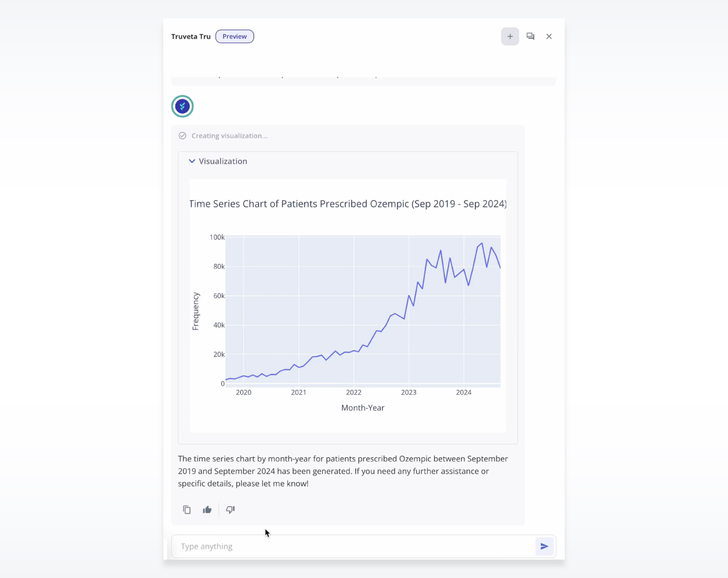Click the Month-Year axis title

click(363, 408)
